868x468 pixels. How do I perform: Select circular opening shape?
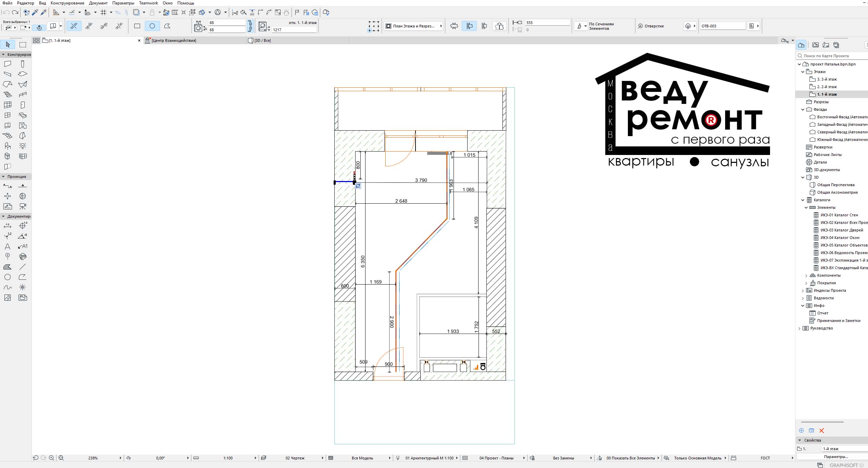tap(152, 26)
